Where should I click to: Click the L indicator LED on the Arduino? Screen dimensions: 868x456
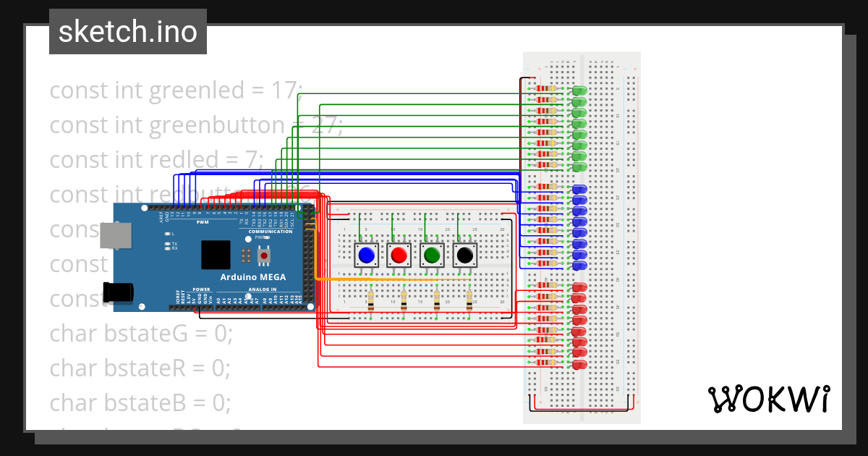tap(169, 234)
